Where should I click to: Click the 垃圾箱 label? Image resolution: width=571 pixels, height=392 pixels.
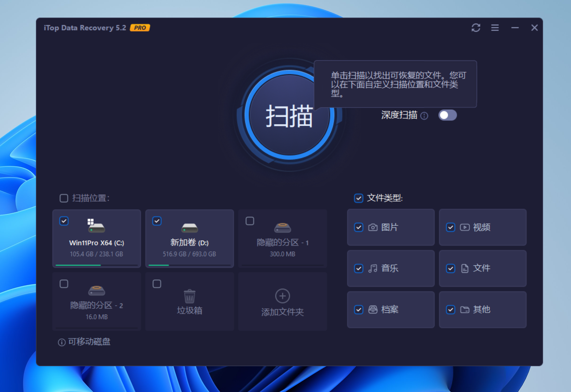pos(189,311)
